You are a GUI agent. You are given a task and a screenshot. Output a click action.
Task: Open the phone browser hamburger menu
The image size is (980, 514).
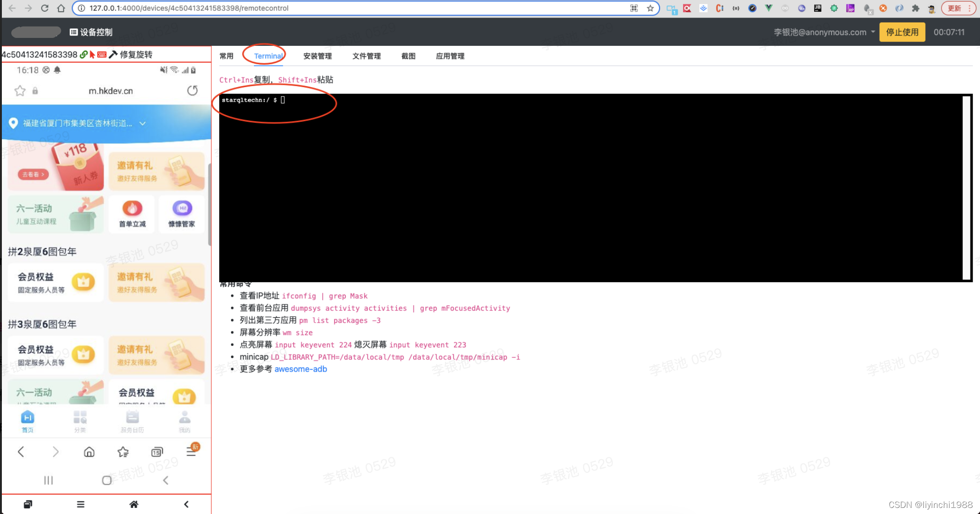pos(191,452)
